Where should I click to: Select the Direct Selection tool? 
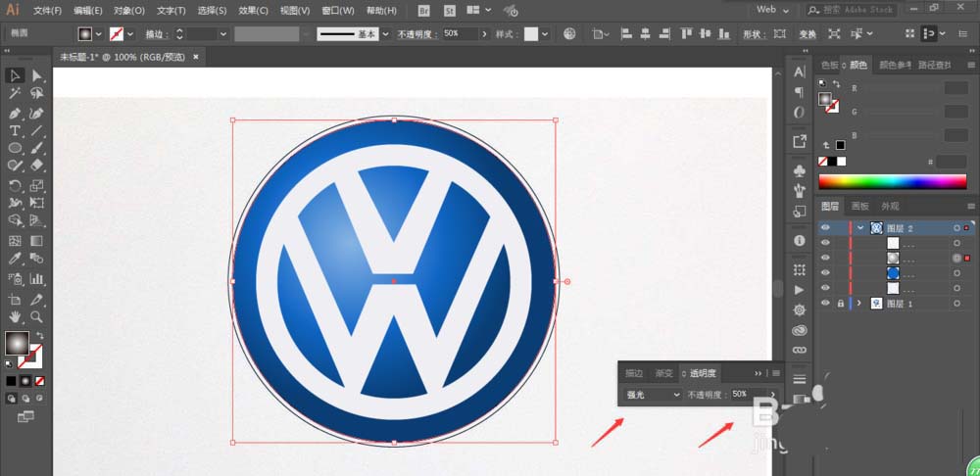[x=37, y=75]
